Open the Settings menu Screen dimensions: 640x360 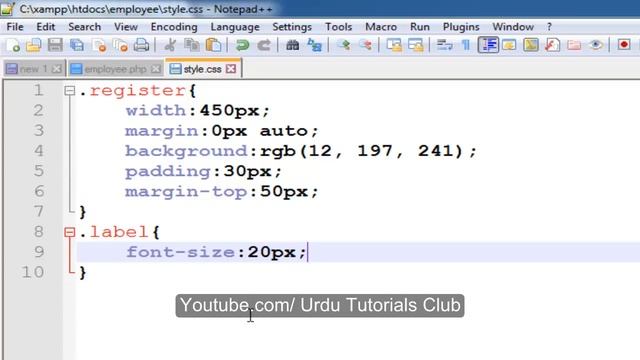click(292, 27)
